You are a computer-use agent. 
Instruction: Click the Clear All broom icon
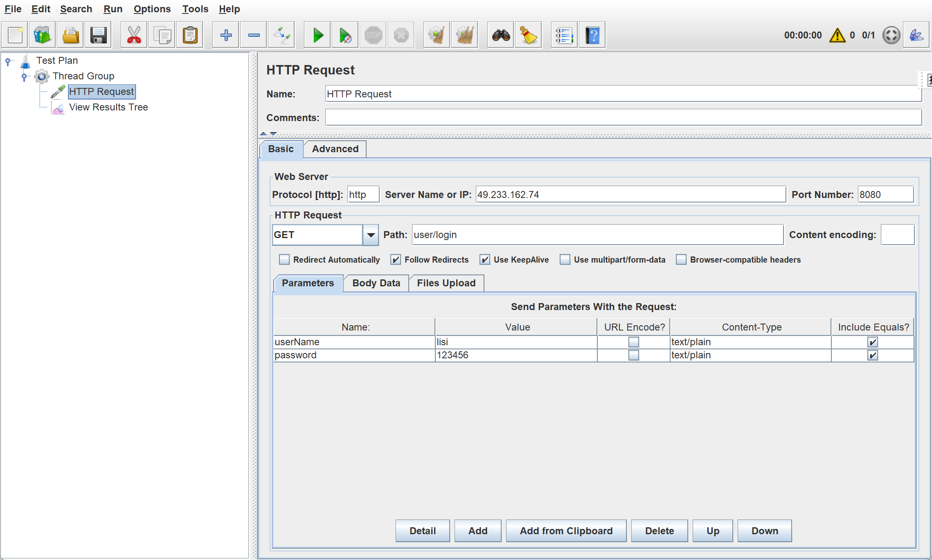click(x=464, y=36)
